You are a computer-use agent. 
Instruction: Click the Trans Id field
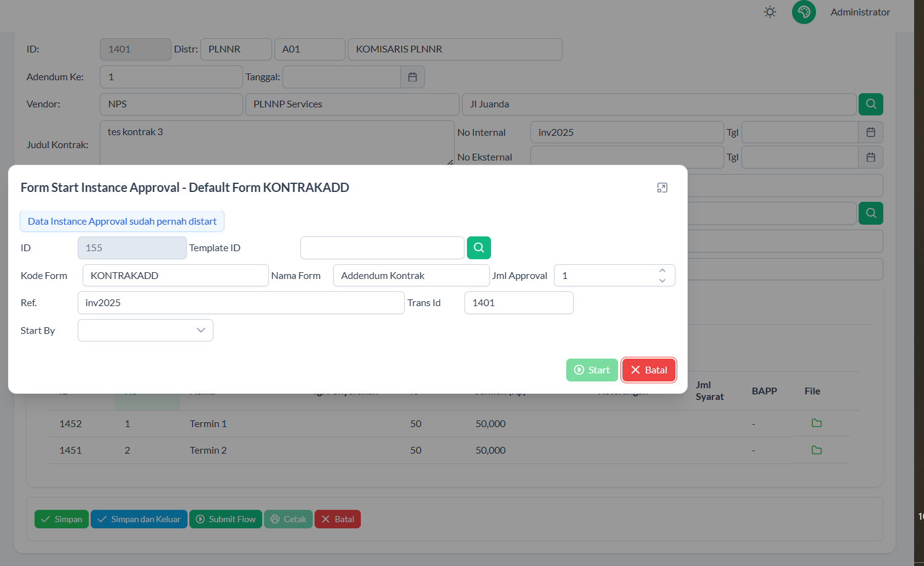[x=518, y=303]
